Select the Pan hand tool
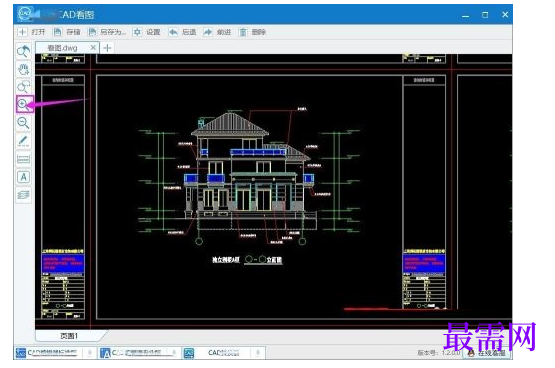This screenshot has width=555, height=368. pos(24,69)
